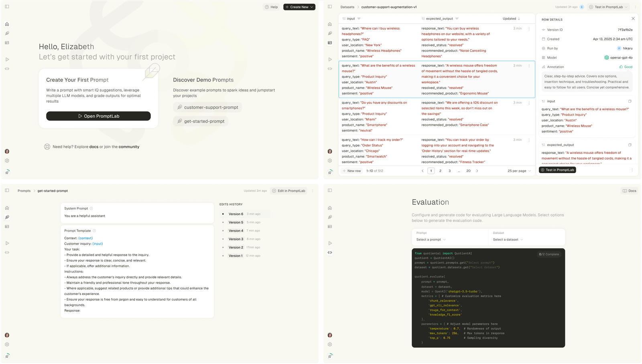Open the Create New dropdown
Screen dimensions: 642x364
point(299,7)
